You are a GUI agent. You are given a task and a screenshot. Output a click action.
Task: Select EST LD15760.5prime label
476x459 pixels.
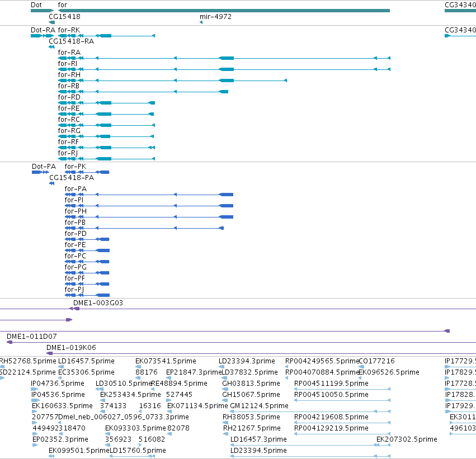click(138, 451)
